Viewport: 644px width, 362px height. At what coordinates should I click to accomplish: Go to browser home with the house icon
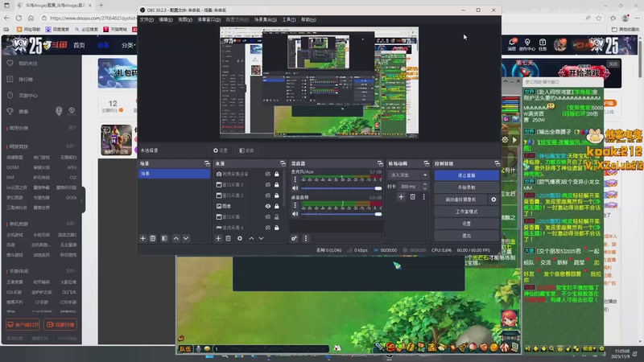[x=31, y=18]
